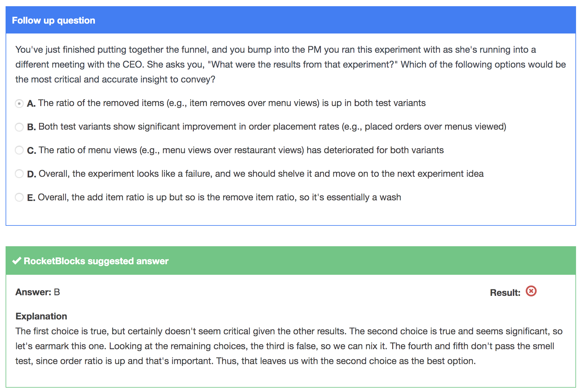
Task: Click the Follow up question header
Action: (x=53, y=20)
